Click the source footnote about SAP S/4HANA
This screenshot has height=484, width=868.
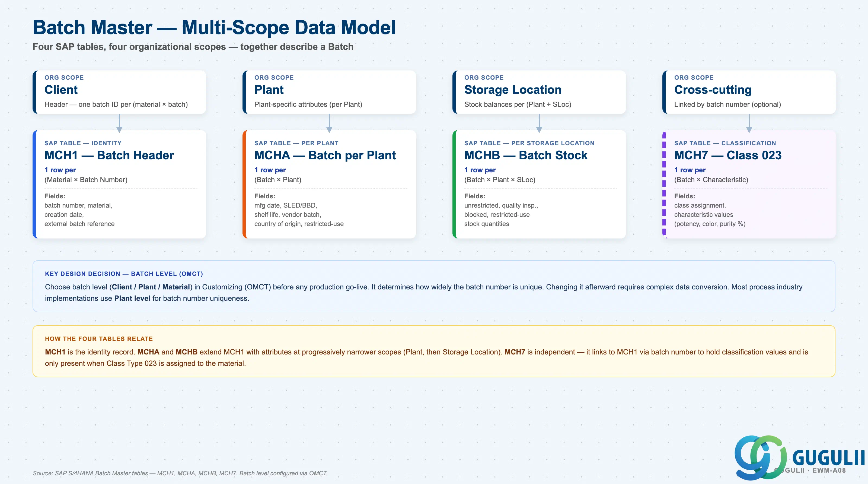(x=180, y=473)
